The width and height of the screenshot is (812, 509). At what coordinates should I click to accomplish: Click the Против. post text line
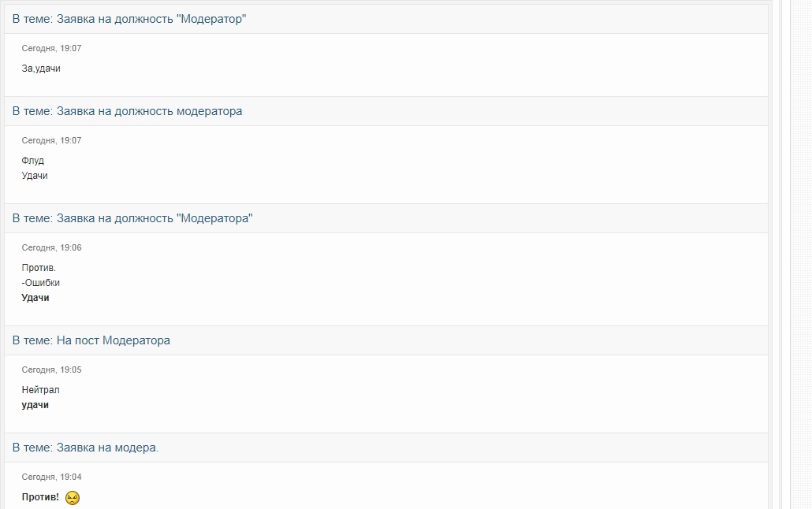39,268
